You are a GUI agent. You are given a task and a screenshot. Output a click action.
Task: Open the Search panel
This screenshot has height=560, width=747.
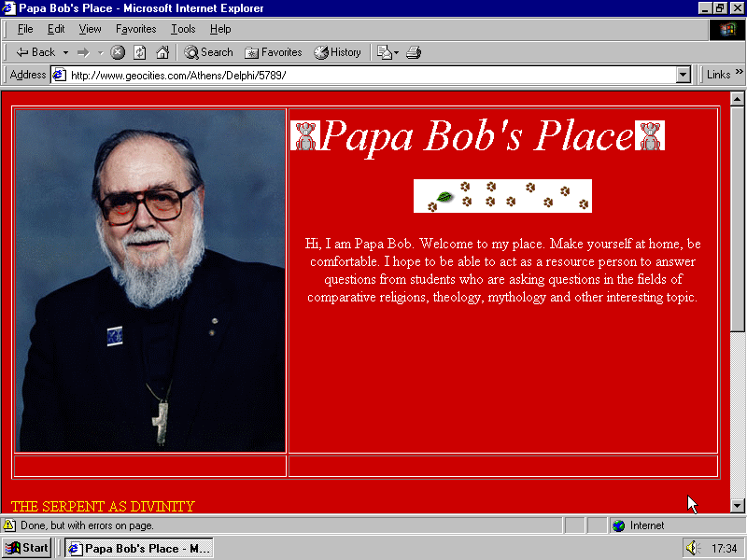click(x=207, y=52)
